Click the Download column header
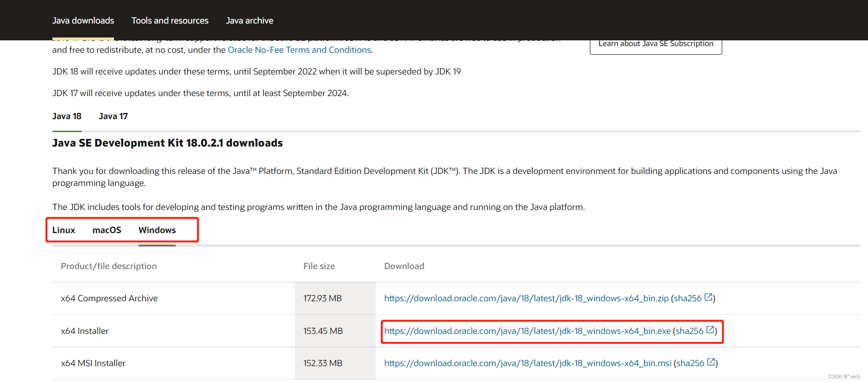 coord(404,266)
